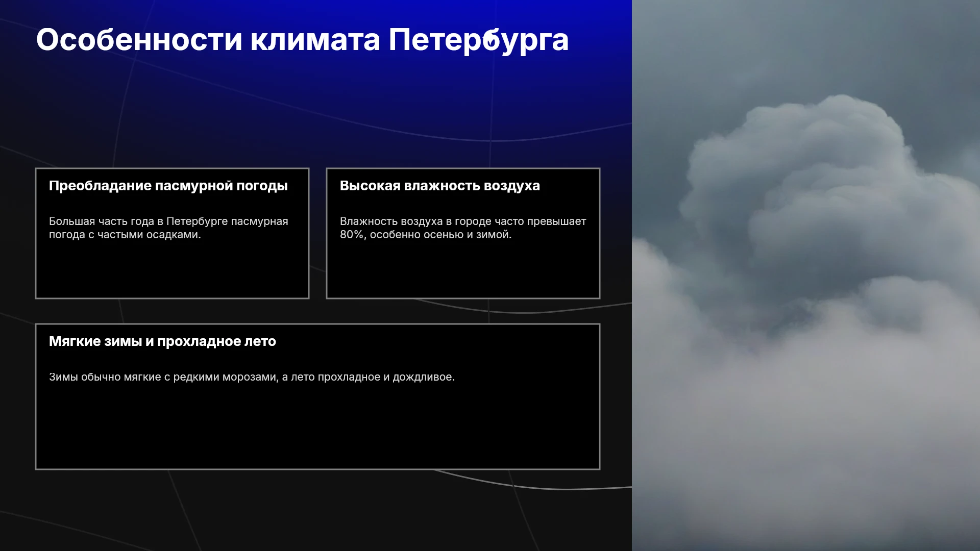
Task: Click the word 'климата' in the title
Action: (315, 40)
